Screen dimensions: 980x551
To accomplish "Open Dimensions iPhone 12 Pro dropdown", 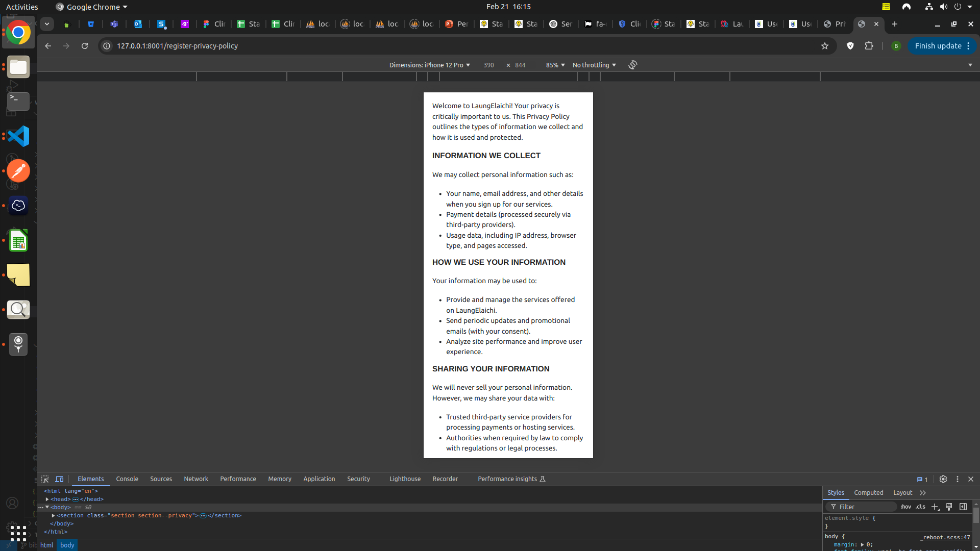I will tap(429, 65).
